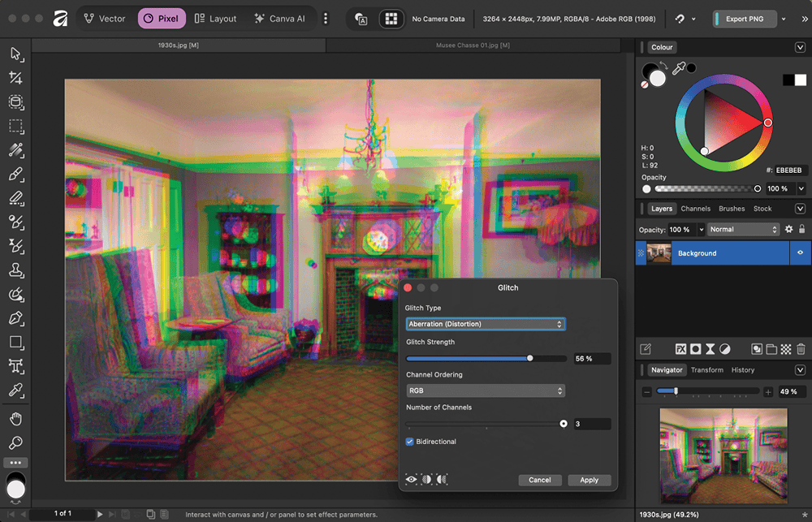812x522 pixels.
Task: Uncheck the Bidirectional checkbox
Action: tap(410, 442)
